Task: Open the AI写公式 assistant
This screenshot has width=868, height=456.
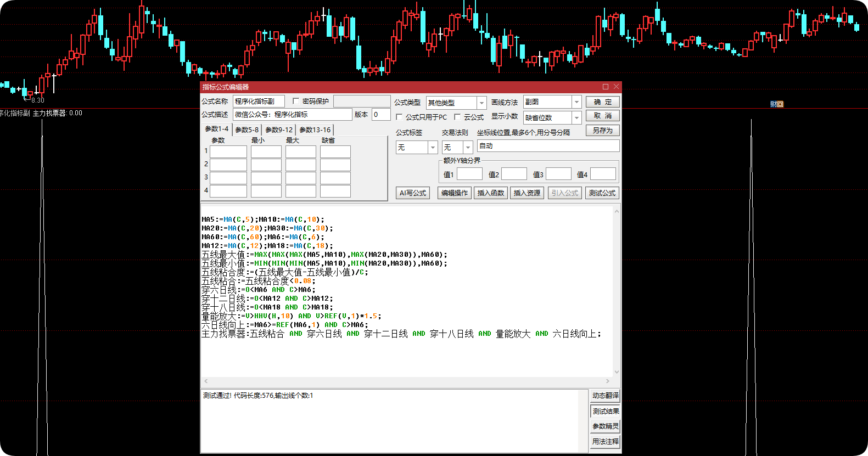Action: [x=413, y=193]
